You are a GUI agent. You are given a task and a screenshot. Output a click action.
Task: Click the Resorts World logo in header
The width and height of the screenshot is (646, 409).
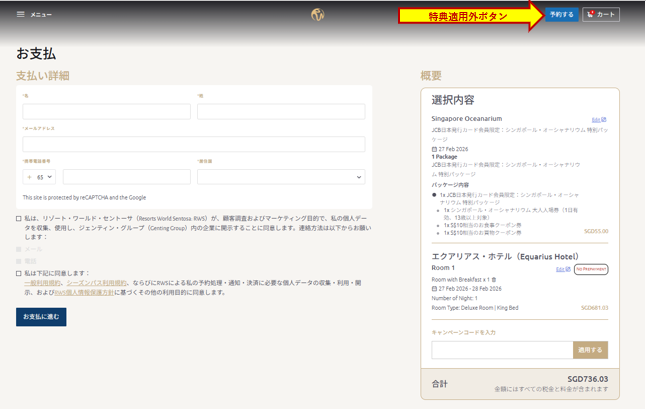click(x=317, y=15)
